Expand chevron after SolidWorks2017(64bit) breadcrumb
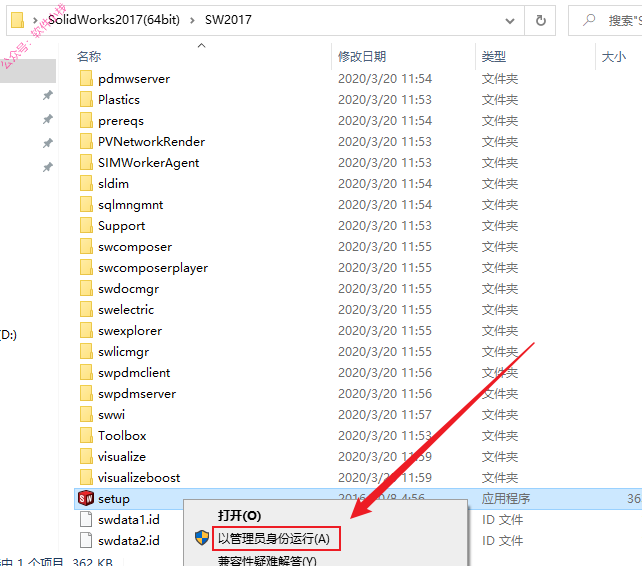642x566 pixels. click(192, 20)
